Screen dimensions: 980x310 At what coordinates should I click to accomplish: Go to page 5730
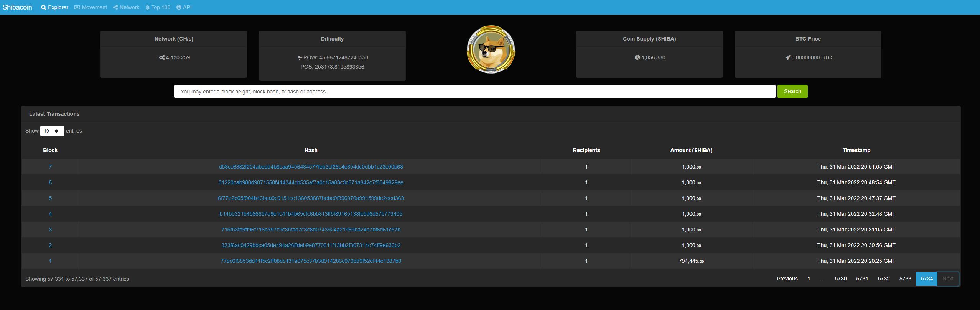point(840,279)
